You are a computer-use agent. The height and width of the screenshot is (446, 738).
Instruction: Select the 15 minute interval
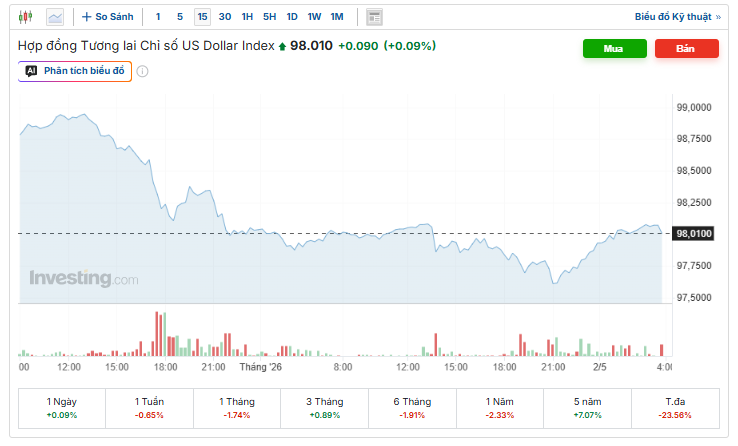click(x=202, y=17)
